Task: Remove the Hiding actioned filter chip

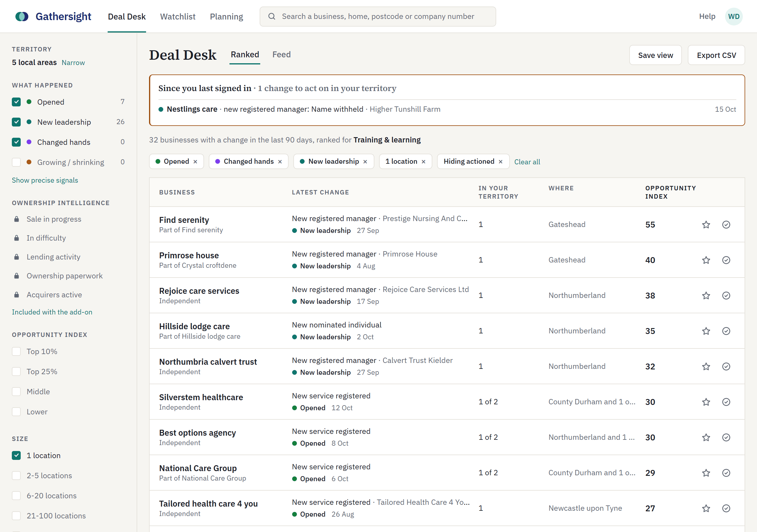Action: [x=501, y=161]
